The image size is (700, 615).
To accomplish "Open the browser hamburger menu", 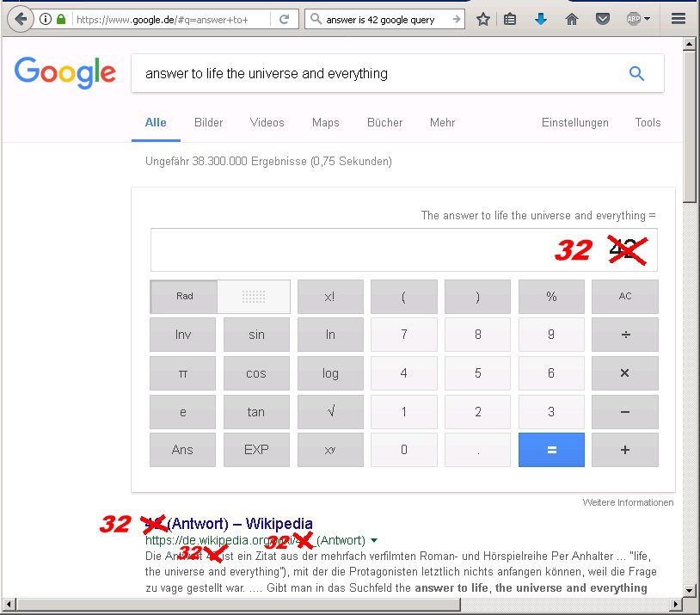I will pyautogui.click(x=679, y=19).
